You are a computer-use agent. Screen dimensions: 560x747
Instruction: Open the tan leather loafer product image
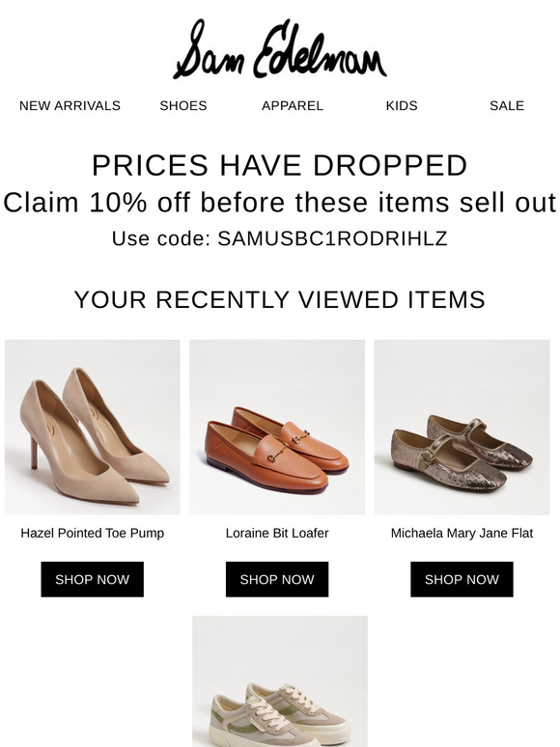(277, 427)
